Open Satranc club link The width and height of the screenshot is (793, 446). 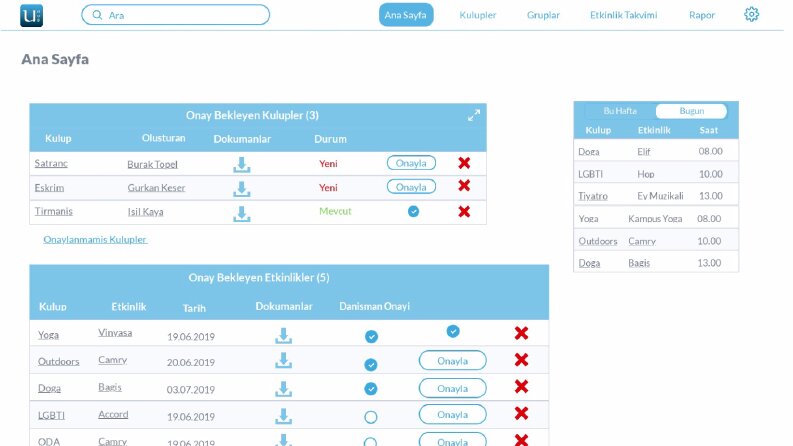click(x=51, y=163)
